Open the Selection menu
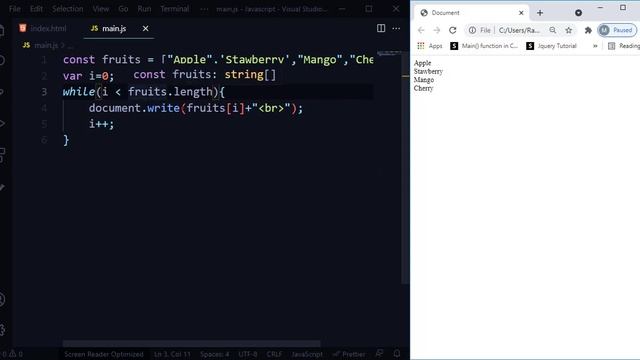This screenshot has width=640, height=360. click(67, 9)
